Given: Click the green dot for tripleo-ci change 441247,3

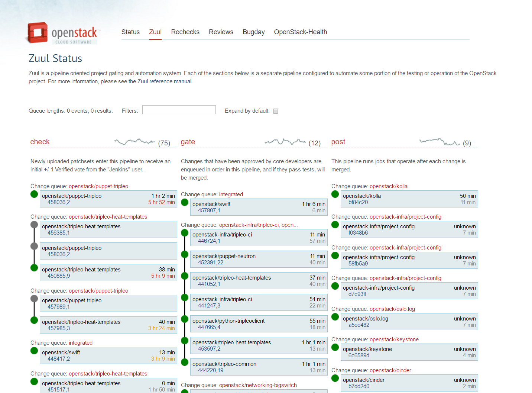Looking at the screenshot, I should point(185,297).
